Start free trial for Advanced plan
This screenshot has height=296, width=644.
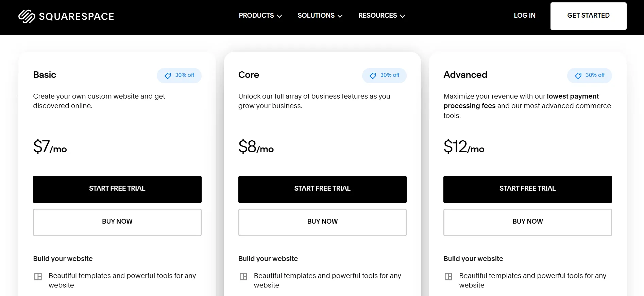(528, 189)
